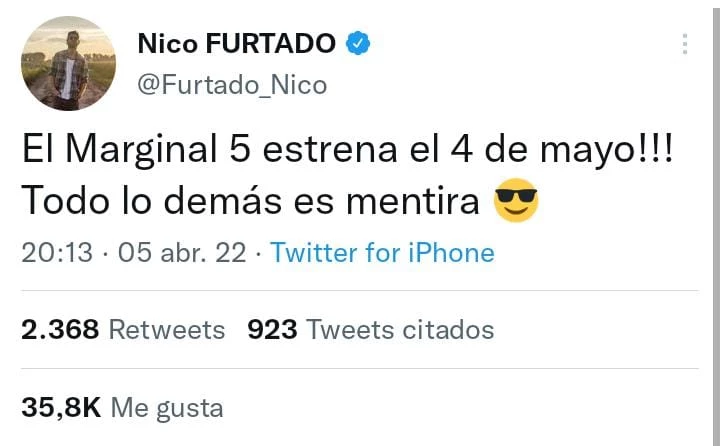Show who liked via Me gusta
Screen dimensions: 720x446
click(x=166, y=407)
